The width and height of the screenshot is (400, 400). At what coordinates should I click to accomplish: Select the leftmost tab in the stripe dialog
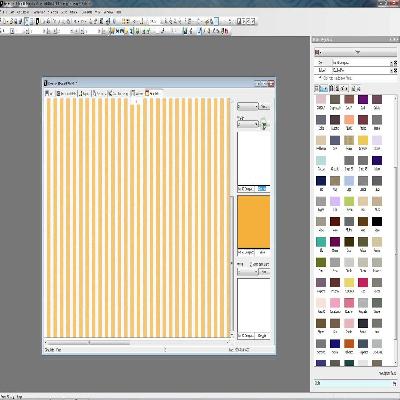click(49, 94)
